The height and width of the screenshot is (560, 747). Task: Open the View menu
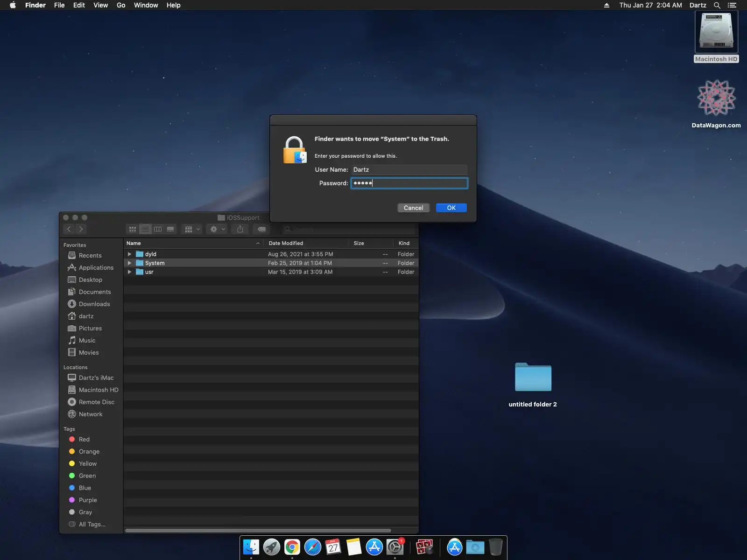(x=100, y=5)
